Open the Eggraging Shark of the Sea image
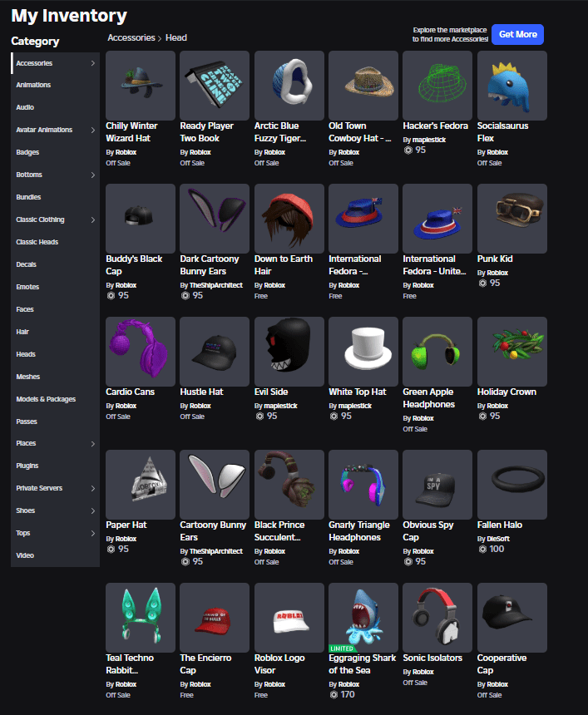The image size is (588, 715). (363, 618)
